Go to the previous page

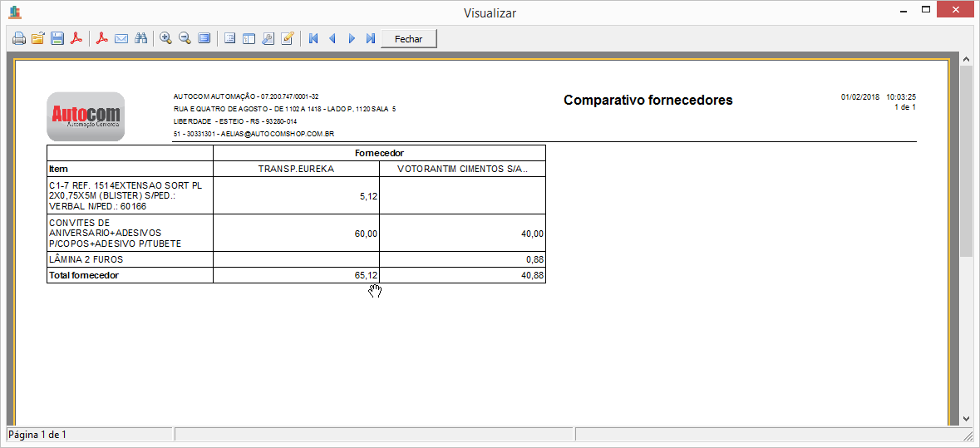click(332, 39)
